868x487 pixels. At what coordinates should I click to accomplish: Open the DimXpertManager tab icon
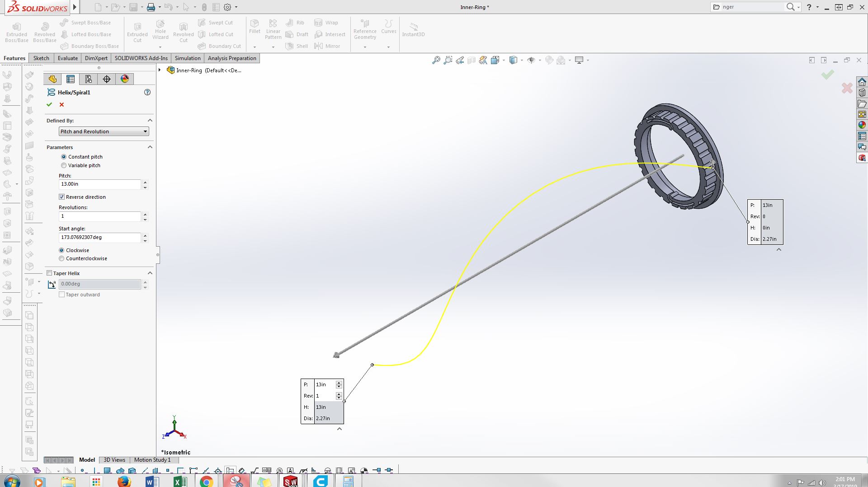point(107,79)
